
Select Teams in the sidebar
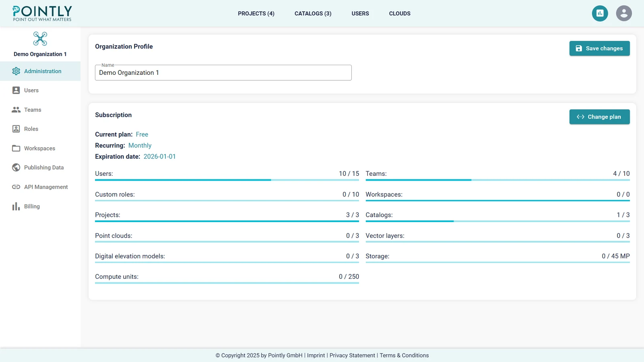point(40,110)
